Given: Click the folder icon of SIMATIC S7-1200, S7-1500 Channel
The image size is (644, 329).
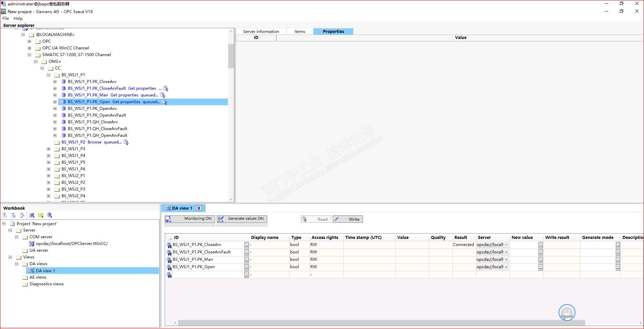Looking at the screenshot, I should pyautogui.click(x=38, y=55).
